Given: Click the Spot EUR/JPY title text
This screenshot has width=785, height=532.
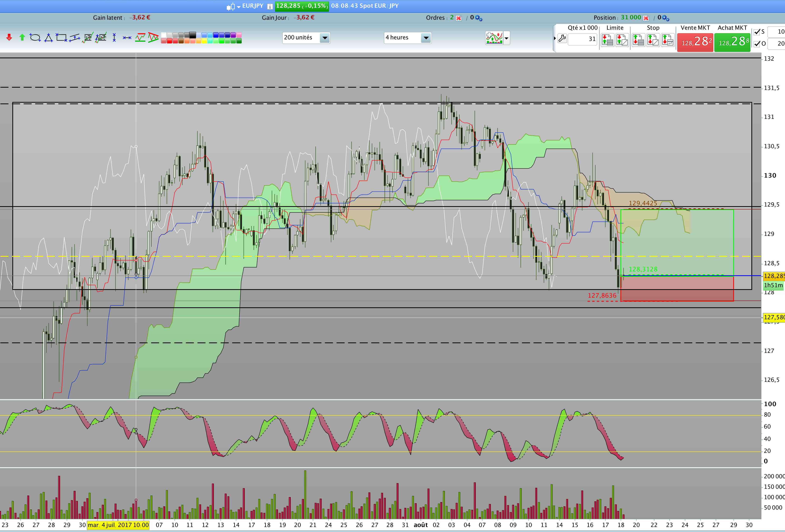Looking at the screenshot, I should pyautogui.click(x=379, y=6).
